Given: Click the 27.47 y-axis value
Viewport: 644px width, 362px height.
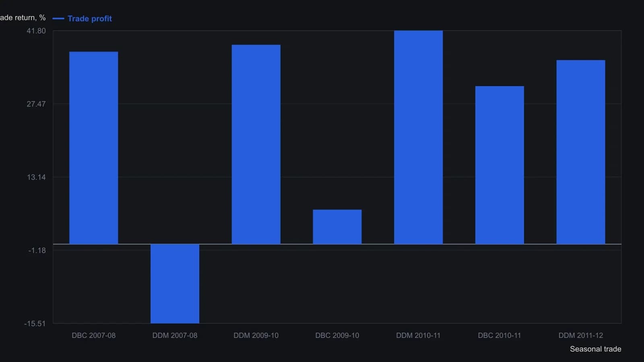Looking at the screenshot, I should click(x=36, y=104).
